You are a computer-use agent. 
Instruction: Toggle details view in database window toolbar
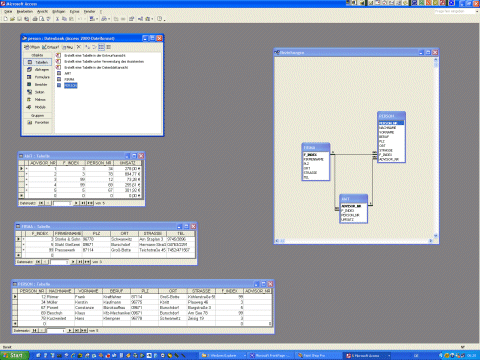(108, 47)
